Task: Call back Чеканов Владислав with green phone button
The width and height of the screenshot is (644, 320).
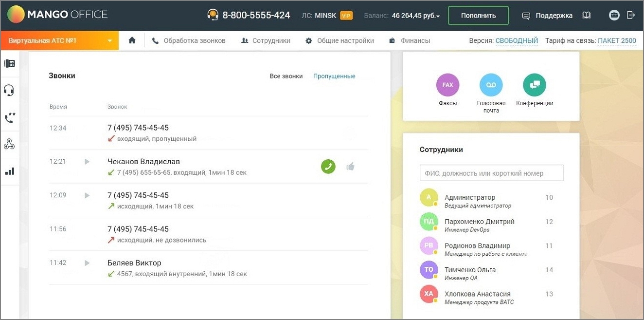Action: (328, 167)
